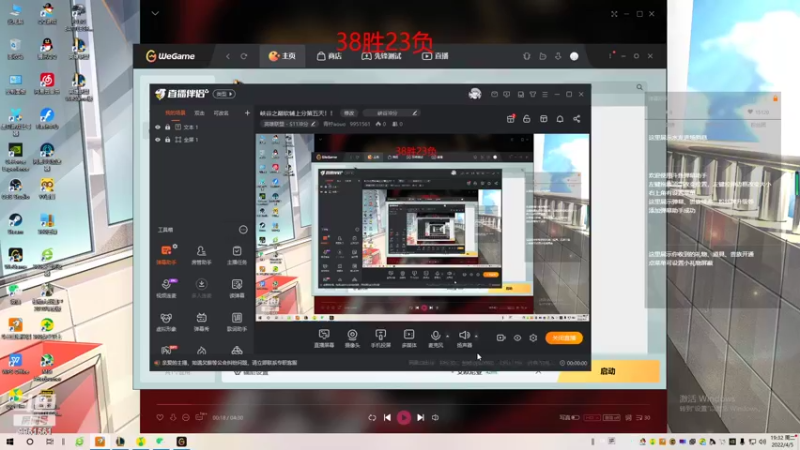The width and height of the screenshot is (800, 450).
Task: Toggle lock on the 全屏 1 source
Action: (x=167, y=139)
